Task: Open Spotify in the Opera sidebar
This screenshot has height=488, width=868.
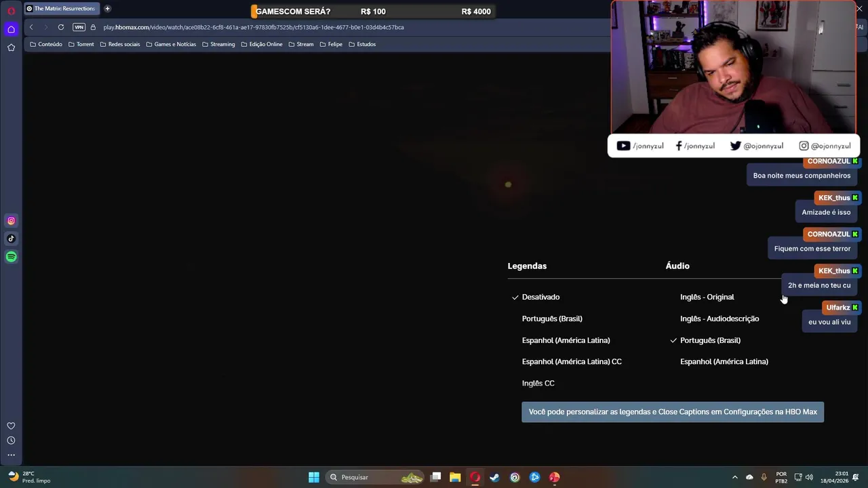Action: tap(11, 257)
